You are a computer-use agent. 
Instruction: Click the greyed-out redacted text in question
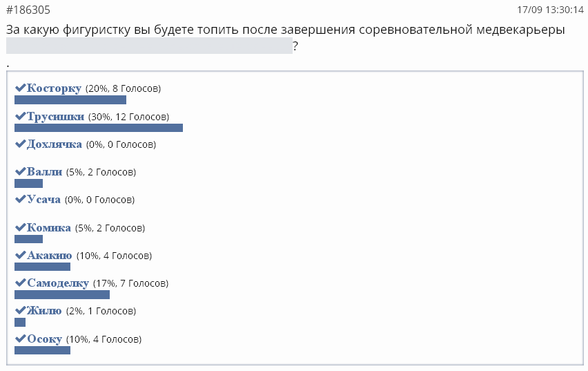click(149, 46)
